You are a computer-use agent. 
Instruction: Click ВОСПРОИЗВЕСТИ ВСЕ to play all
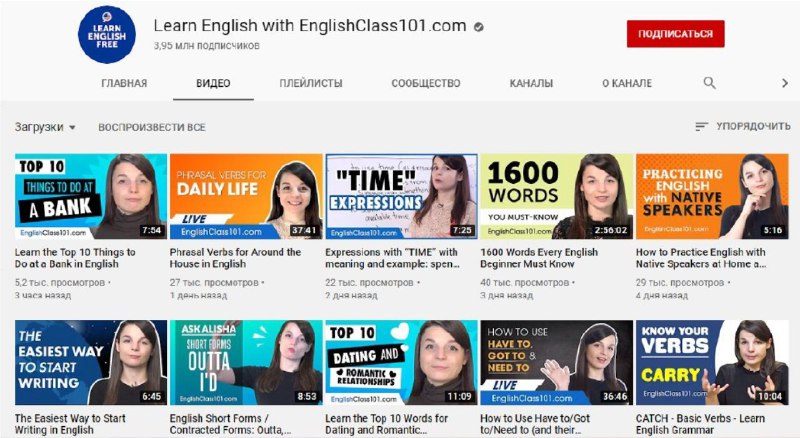coord(152,127)
